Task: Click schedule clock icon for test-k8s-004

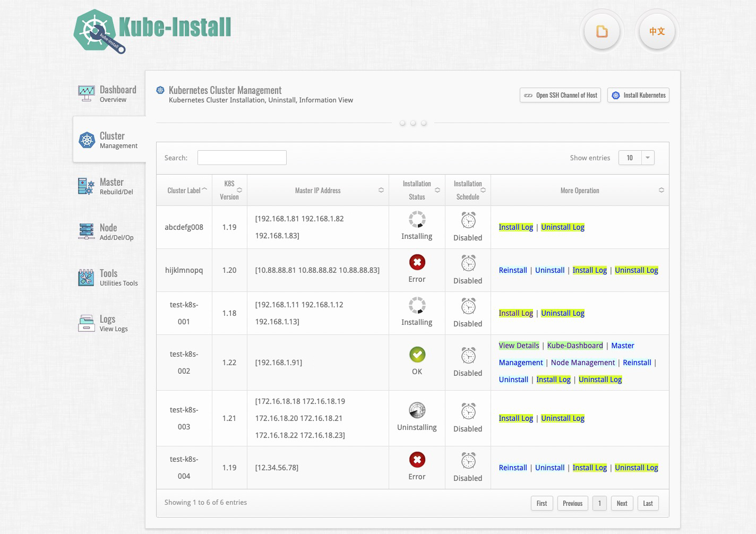Action: click(x=468, y=460)
